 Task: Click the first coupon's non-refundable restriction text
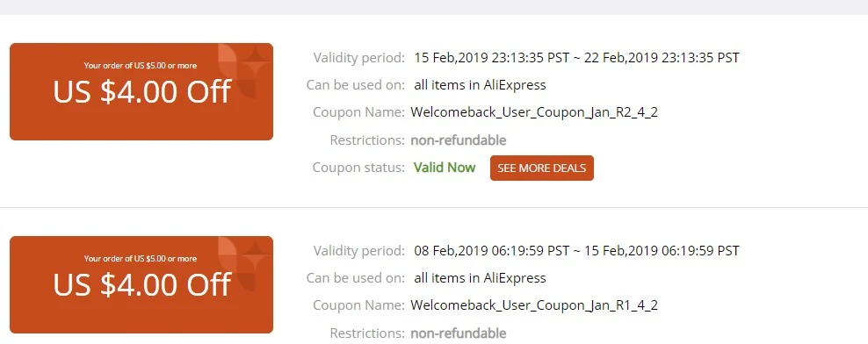[x=459, y=140]
